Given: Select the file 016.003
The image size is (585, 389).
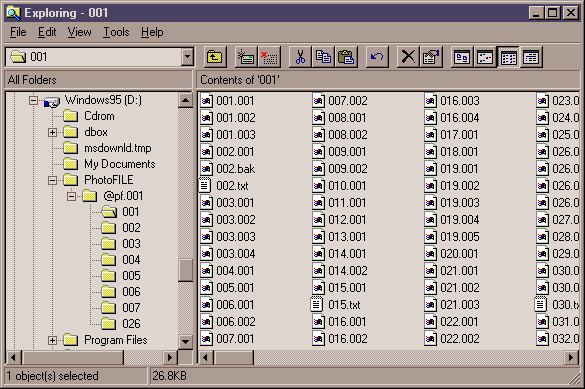Looking at the screenshot, I should [x=452, y=101].
